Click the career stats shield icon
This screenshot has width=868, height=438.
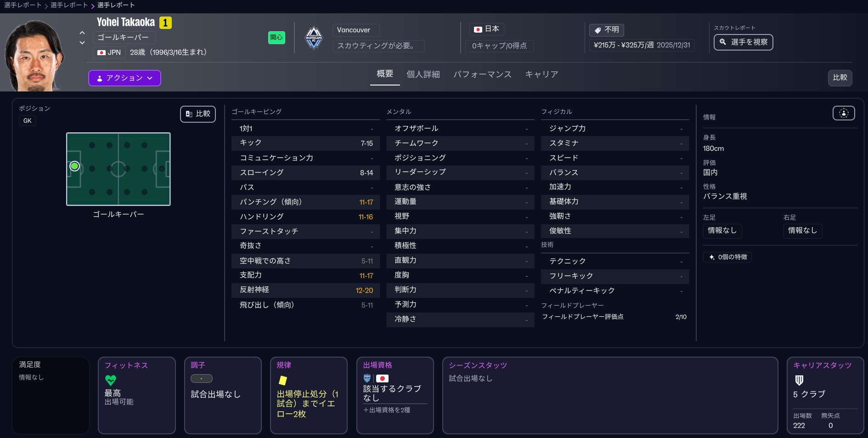pos(799,380)
